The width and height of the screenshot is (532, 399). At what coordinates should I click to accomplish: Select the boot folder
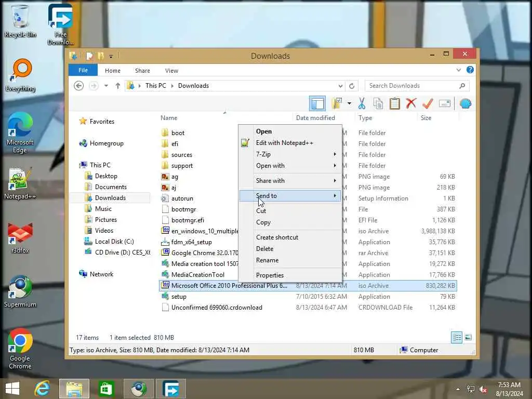coord(178,133)
